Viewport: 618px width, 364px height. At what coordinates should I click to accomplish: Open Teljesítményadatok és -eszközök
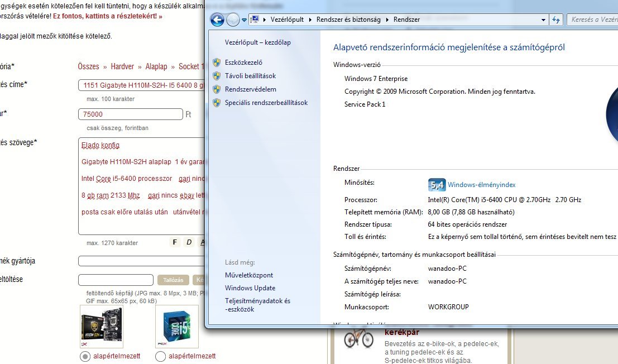click(x=257, y=305)
